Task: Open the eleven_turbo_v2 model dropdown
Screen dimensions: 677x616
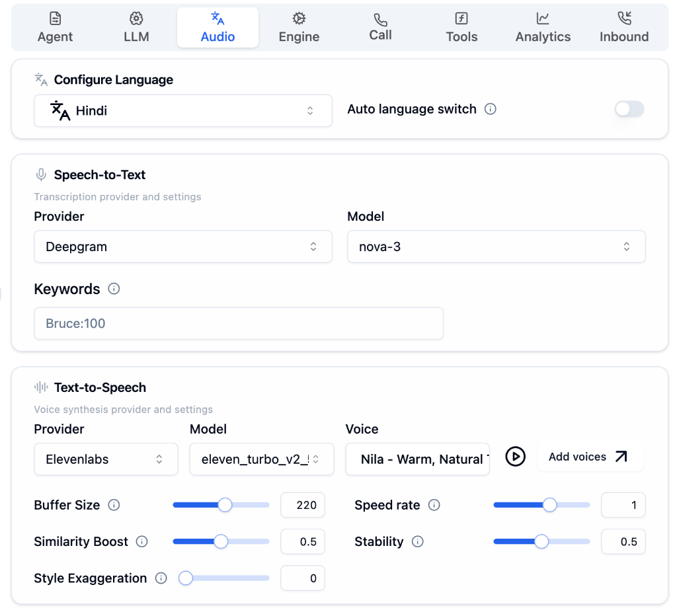Action: pyautogui.click(x=262, y=457)
